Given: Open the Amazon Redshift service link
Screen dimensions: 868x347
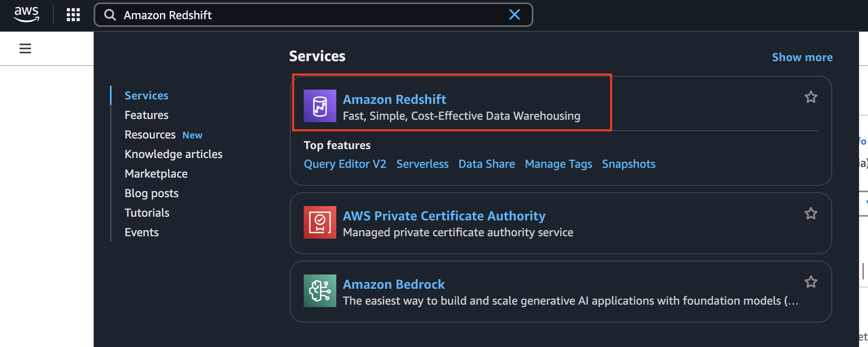Looking at the screenshot, I should [x=394, y=99].
